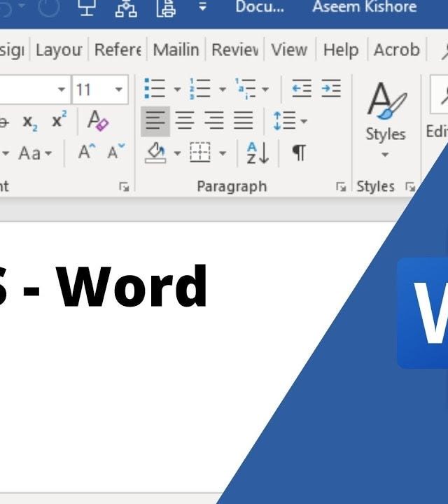Toggle Center paragraph alignment
Screen dimensions: 448x504
pyautogui.click(x=185, y=121)
